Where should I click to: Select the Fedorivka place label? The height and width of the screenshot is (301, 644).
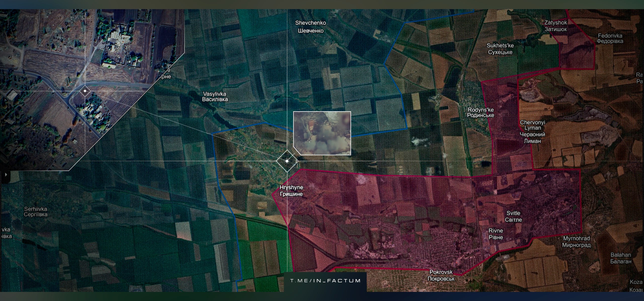tap(610, 39)
